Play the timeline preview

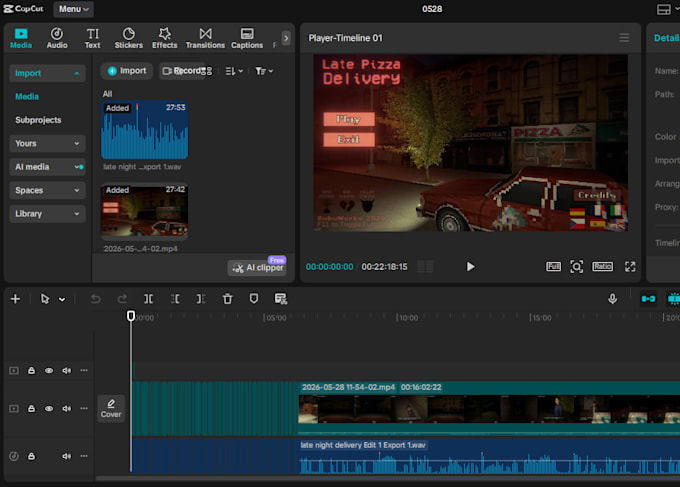[470, 267]
